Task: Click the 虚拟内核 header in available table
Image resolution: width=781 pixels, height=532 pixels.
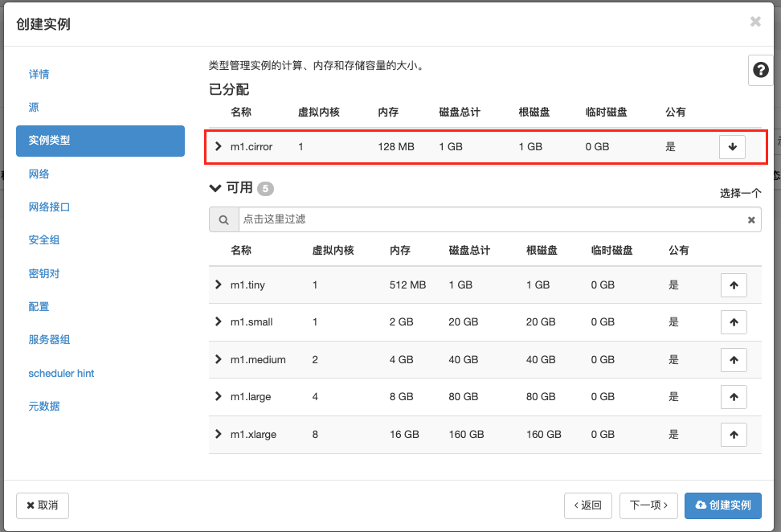Action: pos(333,250)
